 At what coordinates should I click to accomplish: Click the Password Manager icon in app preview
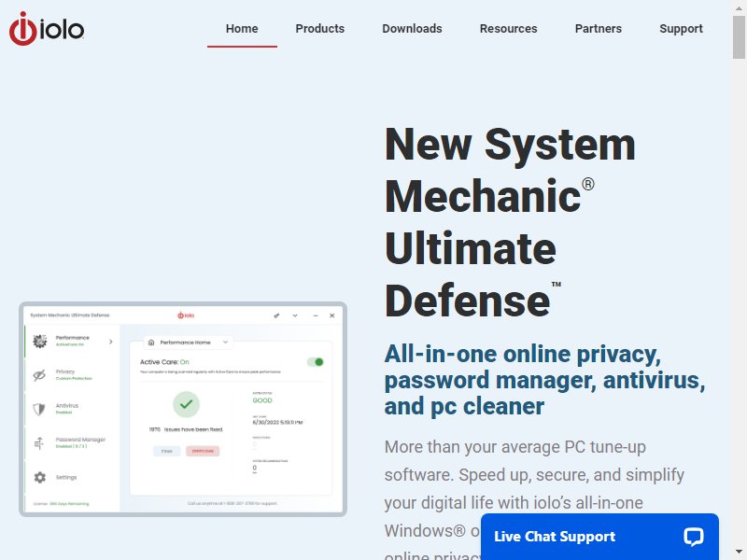point(39,443)
